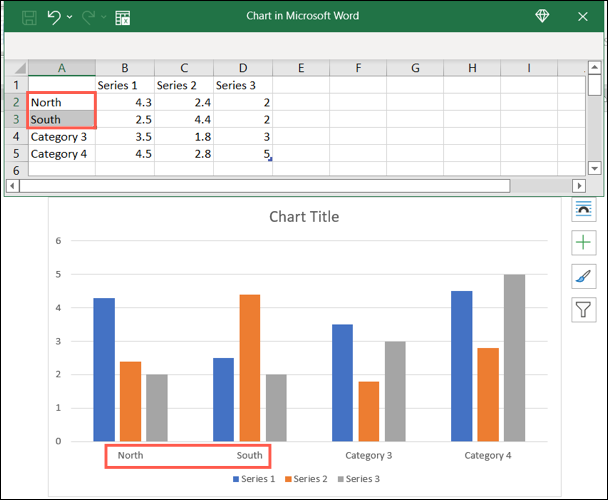
Task: Click the North axis label on chart
Action: (130, 455)
